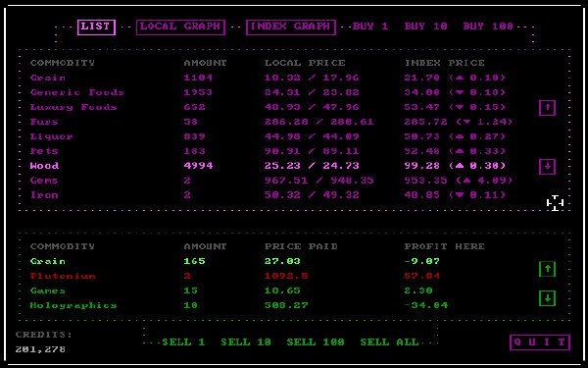The height and width of the screenshot is (368, 588).
Task: Click Liquor amount 839
Action: point(194,136)
